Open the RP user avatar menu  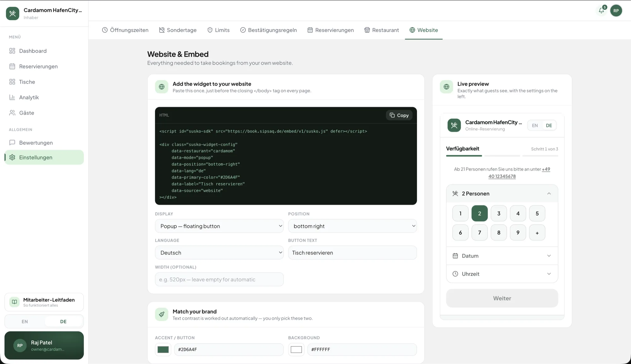(x=616, y=10)
